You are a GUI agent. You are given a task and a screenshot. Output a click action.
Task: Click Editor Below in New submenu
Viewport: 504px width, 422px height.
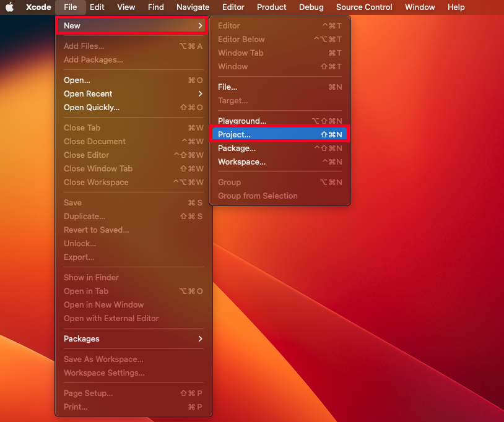[x=280, y=39]
